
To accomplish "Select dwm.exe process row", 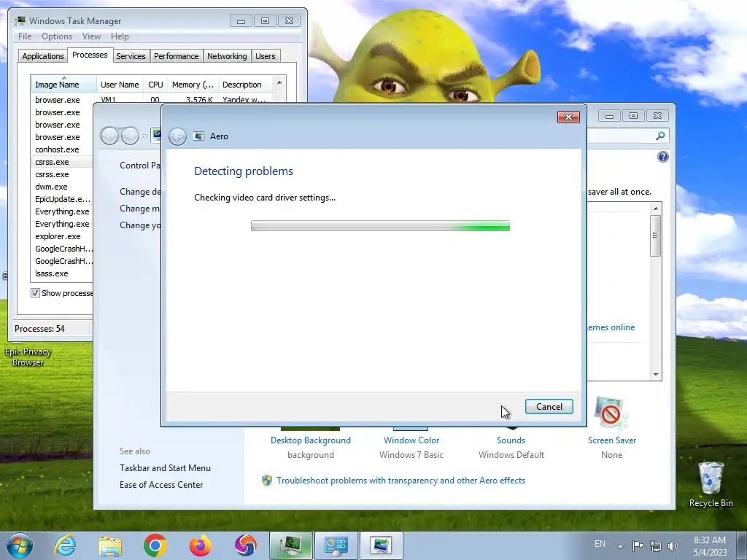I will point(62,187).
